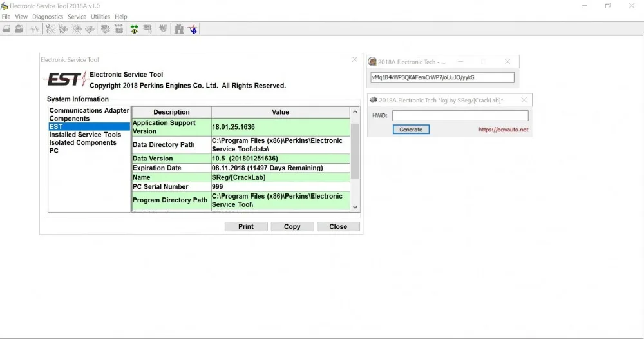Viewport: 644px width, 339px height.
Task: Click the Print Preview toolbar icon
Action: tap(19, 29)
